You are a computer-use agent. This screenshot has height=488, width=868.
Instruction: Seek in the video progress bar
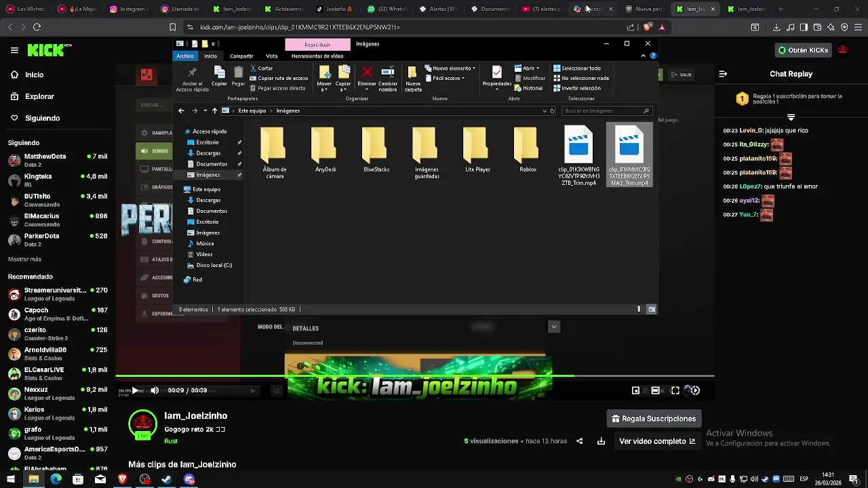coord(414,375)
